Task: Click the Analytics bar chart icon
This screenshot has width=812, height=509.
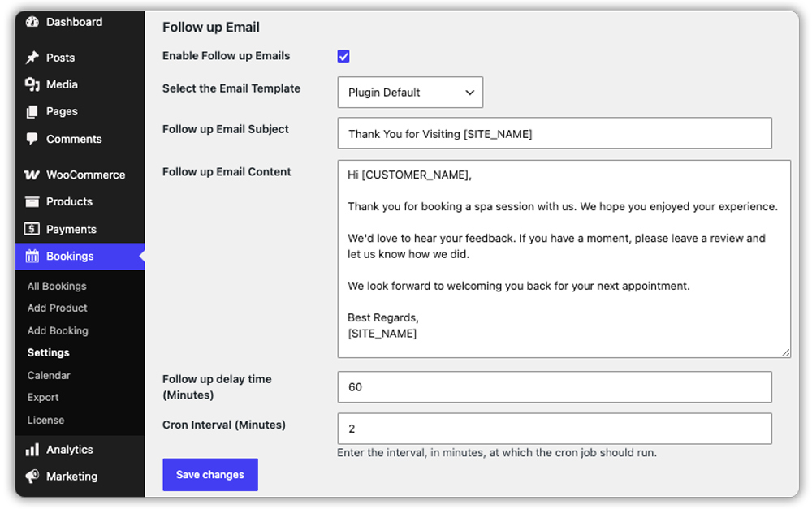Action: 32,450
